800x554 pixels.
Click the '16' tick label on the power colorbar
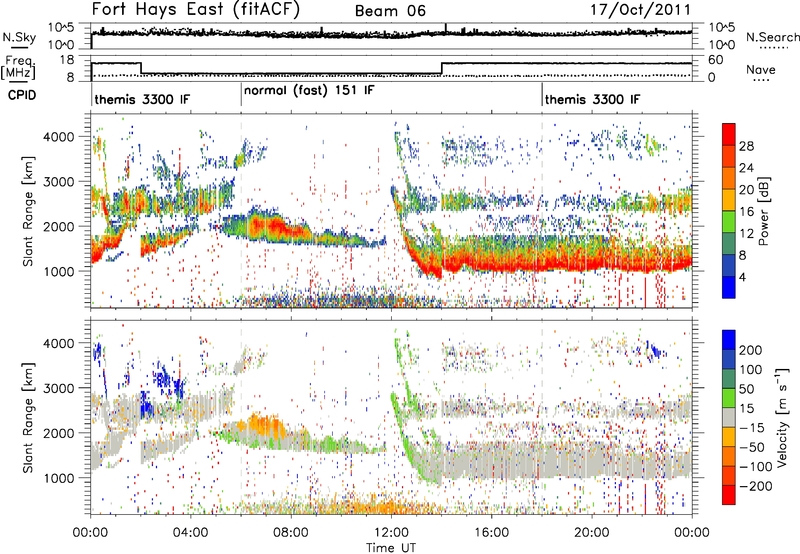click(x=746, y=212)
